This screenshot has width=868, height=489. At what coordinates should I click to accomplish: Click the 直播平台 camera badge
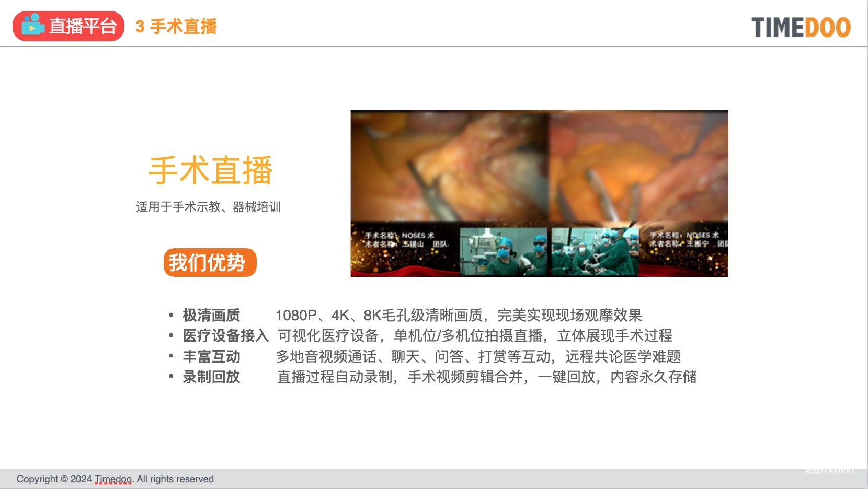coord(68,26)
